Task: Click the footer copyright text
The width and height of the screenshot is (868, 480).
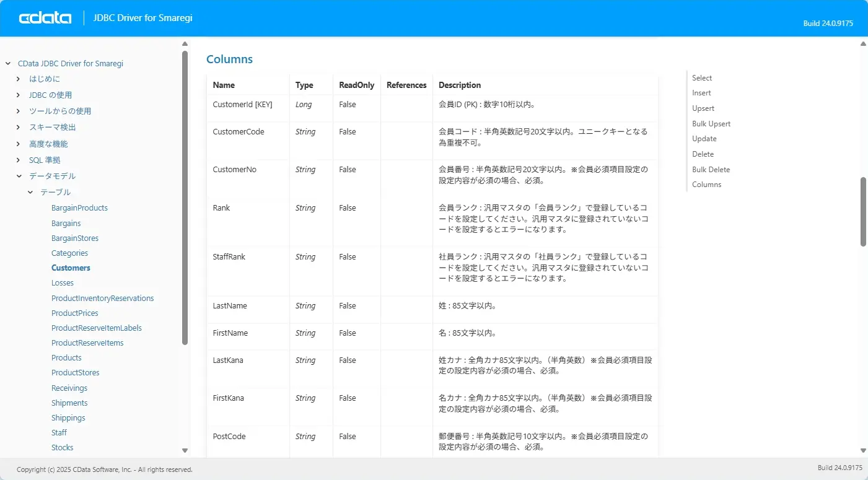Action: click(105, 469)
